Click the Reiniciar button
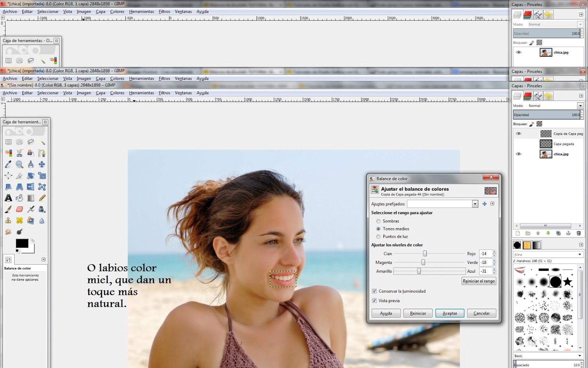Image resolution: width=588 pixels, height=368 pixels. click(418, 313)
